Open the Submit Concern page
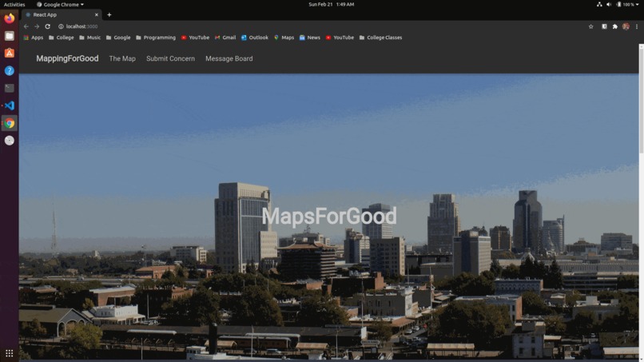This screenshot has width=644, height=362. click(170, 59)
